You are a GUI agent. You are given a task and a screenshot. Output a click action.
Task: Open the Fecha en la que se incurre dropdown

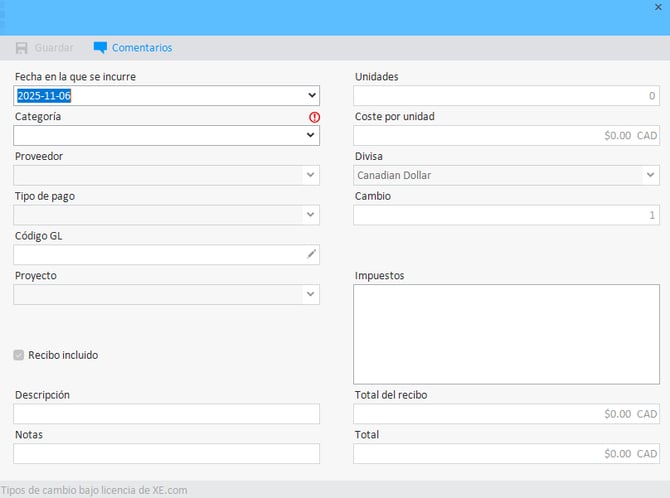click(312, 96)
